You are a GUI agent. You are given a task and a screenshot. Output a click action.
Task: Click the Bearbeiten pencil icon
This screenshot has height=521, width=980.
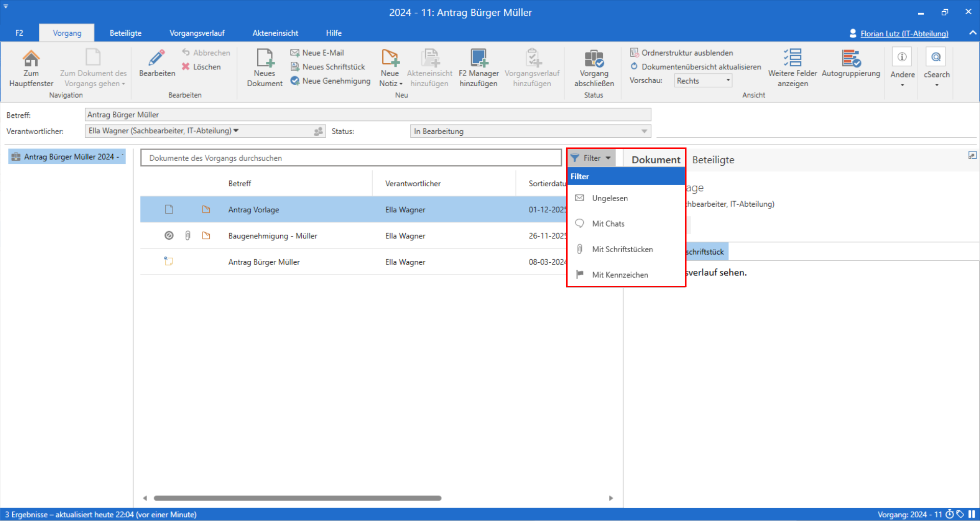[157, 58]
